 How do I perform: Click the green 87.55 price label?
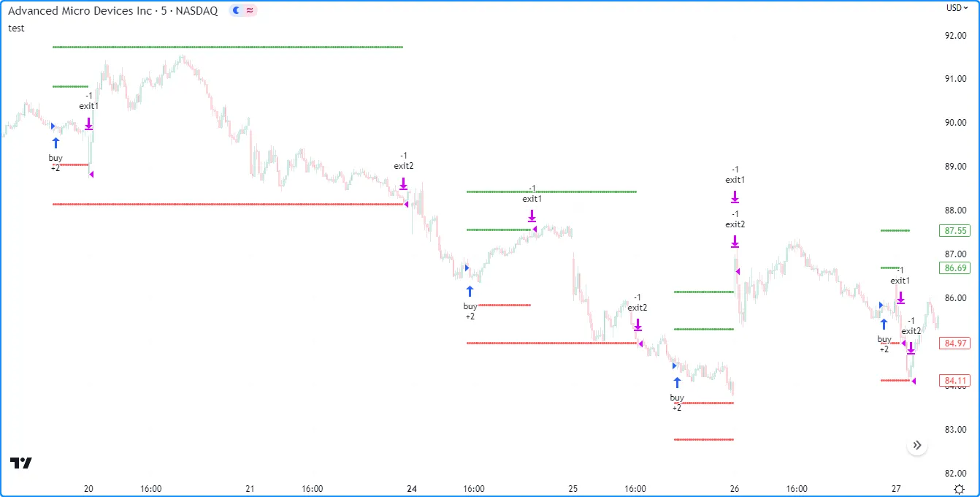tap(955, 231)
